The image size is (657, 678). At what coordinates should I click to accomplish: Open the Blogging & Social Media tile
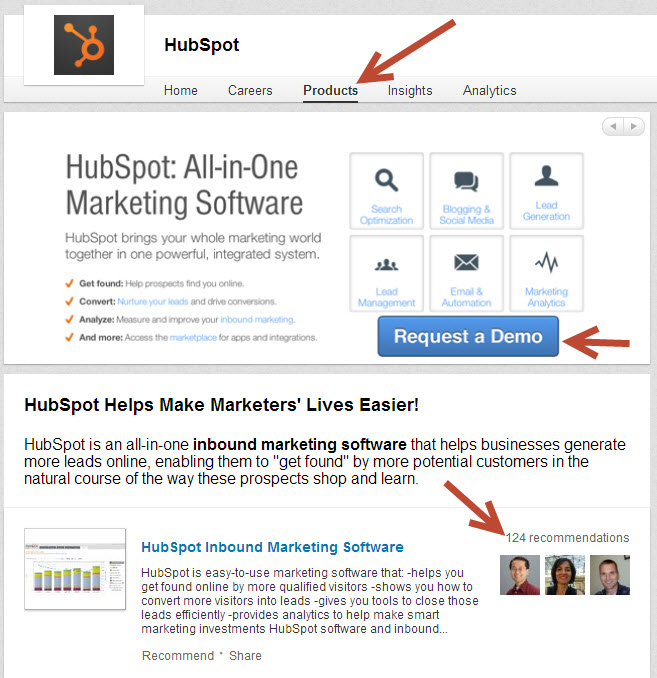[466, 191]
